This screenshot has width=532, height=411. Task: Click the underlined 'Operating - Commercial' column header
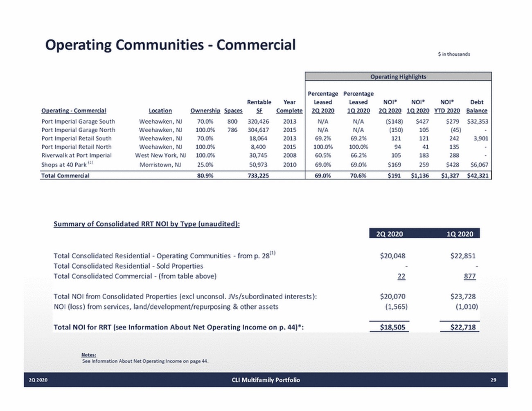[74, 111]
